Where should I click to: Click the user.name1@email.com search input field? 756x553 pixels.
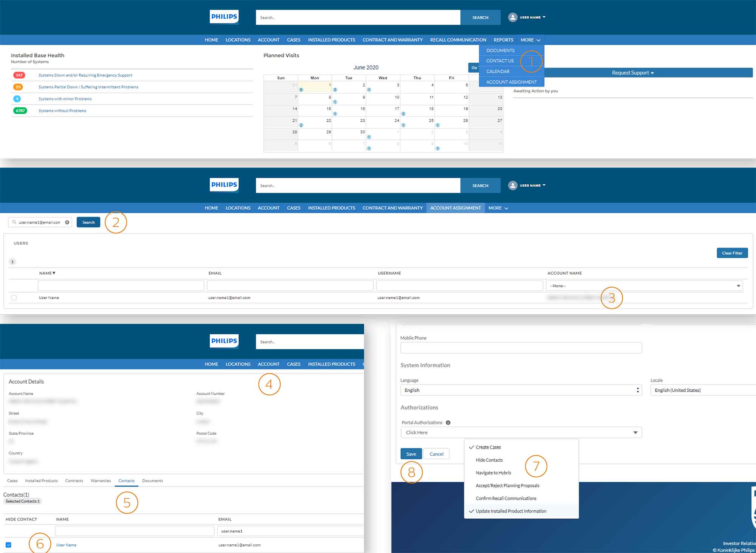pyautogui.click(x=40, y=222)
